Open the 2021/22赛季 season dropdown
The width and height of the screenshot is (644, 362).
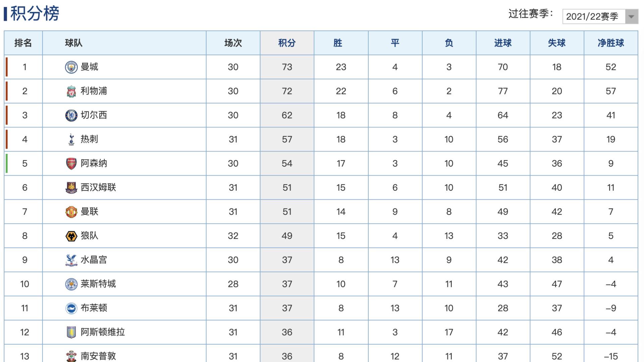[x=600, y=16]
